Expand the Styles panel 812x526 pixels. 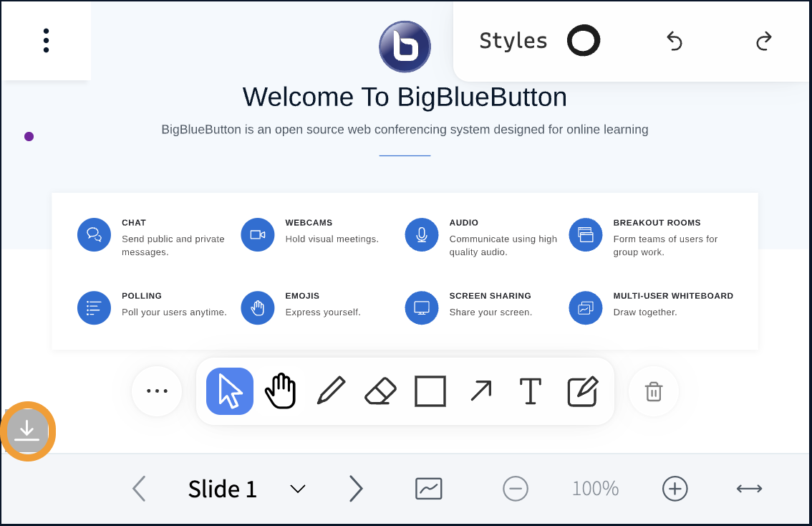click(513, 41)
